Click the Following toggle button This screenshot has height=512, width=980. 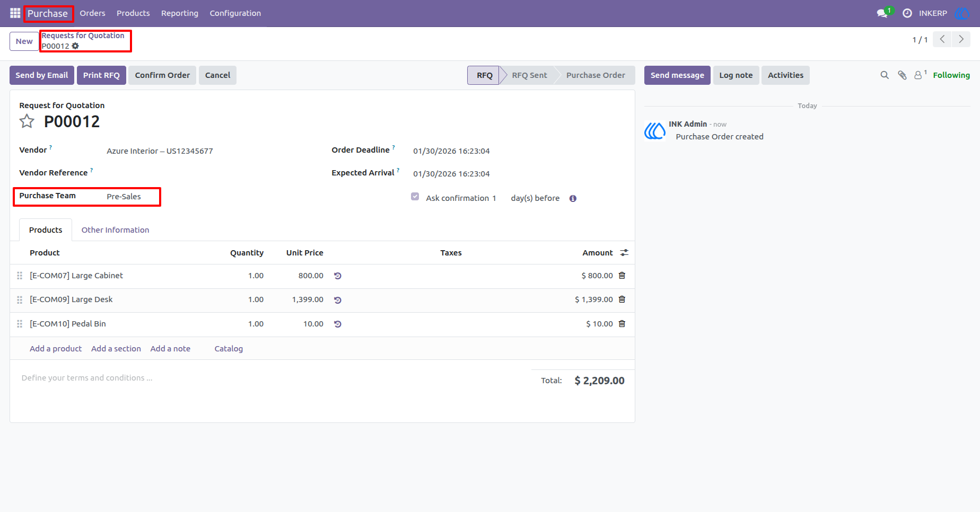[x=951, y=75]
